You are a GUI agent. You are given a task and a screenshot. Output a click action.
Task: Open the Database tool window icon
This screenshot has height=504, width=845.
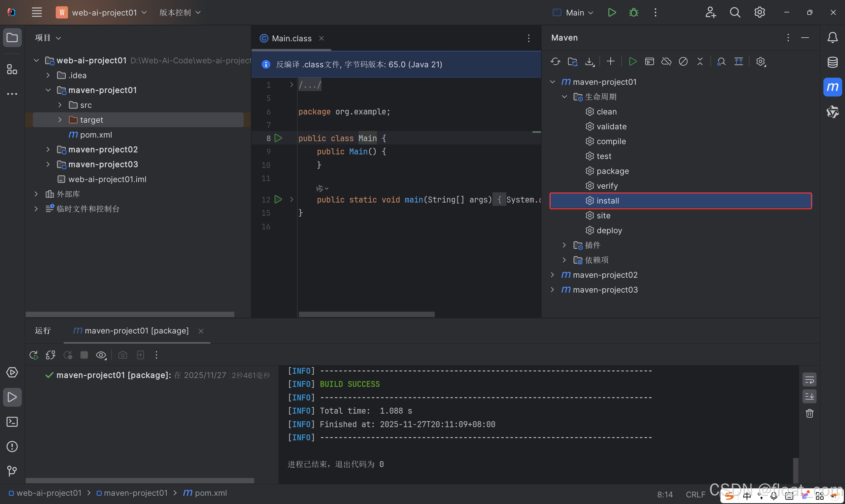point(832,62)
